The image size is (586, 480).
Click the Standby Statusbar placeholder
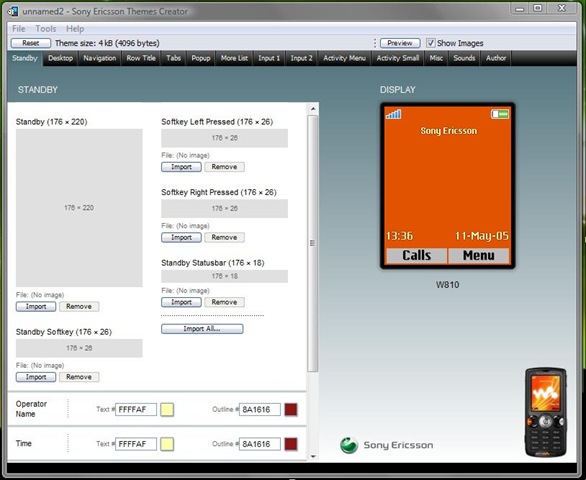pos(224,276)
